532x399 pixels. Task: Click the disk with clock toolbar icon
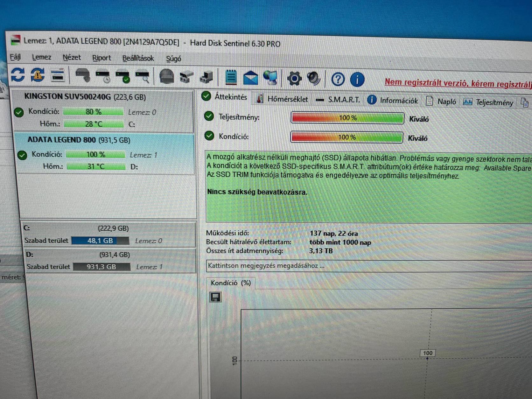[103, 76]
